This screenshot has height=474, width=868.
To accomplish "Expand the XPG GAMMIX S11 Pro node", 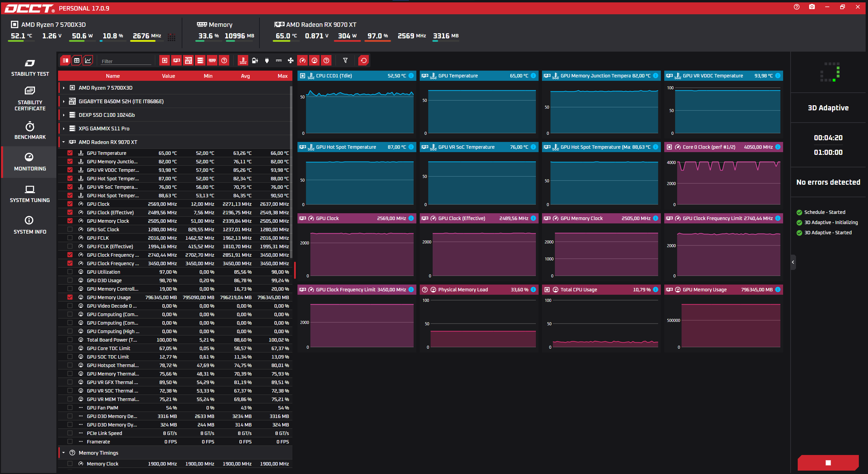I will 64,129.
